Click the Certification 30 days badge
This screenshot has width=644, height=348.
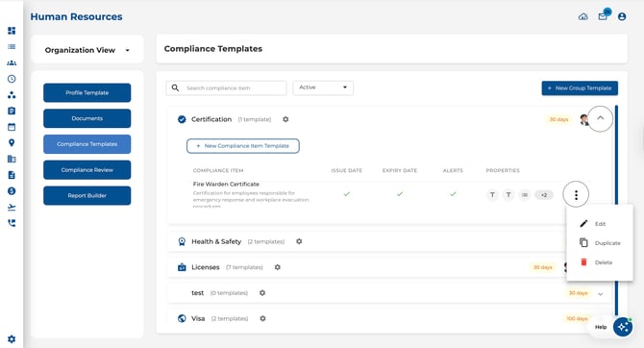[x=558, y=119]
